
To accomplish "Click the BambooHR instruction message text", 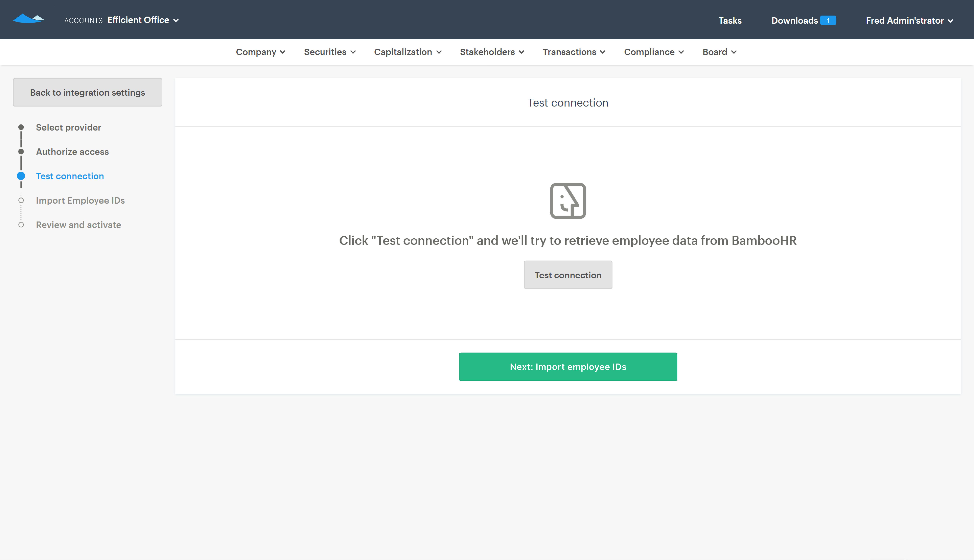I will pos(568,240).
